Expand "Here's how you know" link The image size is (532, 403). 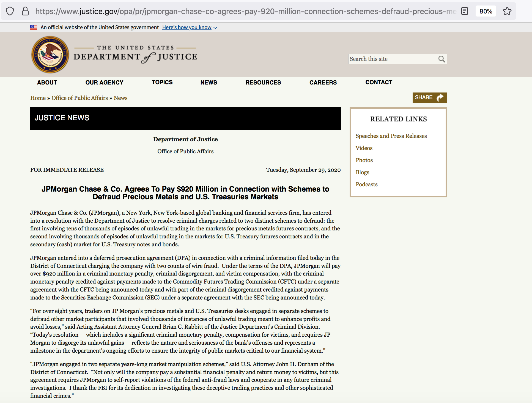pyautogui.click(x=190, y=28)
